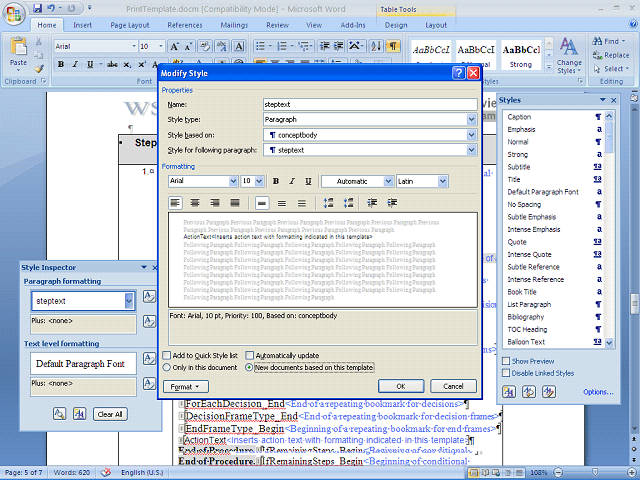Open the Mailings tab
The image size is (640, 480).
tap(234, 25)
